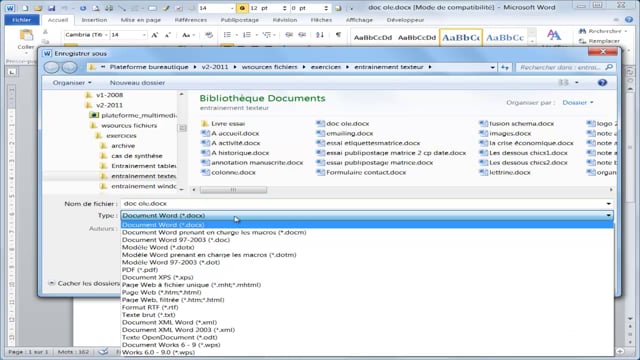Click the Coller paste icon in Word ribbon

pos(26,36)
